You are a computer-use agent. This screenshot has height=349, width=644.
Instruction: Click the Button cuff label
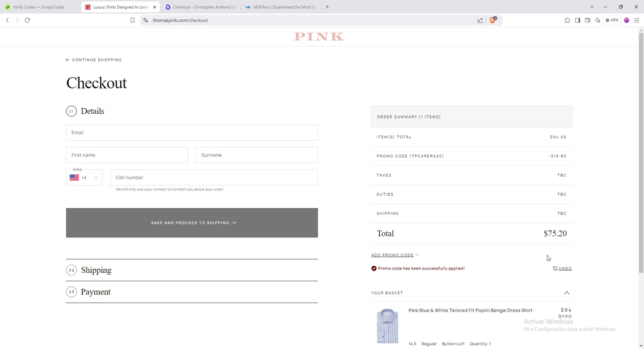point(453,344)
